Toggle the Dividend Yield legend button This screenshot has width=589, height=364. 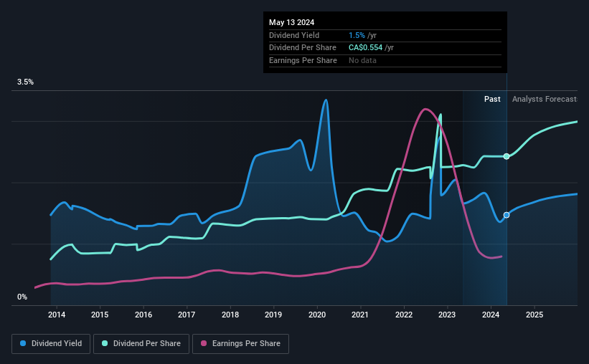(51, 344)
